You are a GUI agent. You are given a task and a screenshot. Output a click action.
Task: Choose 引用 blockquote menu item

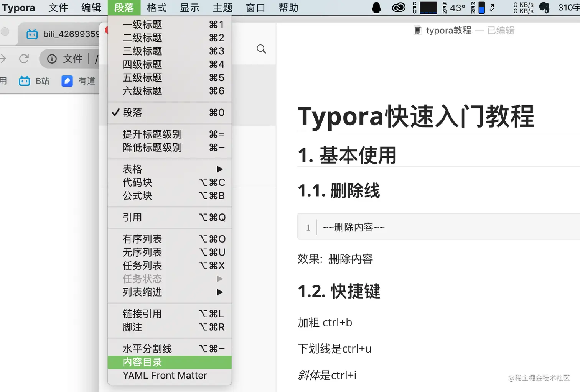(x=170, y=217)
